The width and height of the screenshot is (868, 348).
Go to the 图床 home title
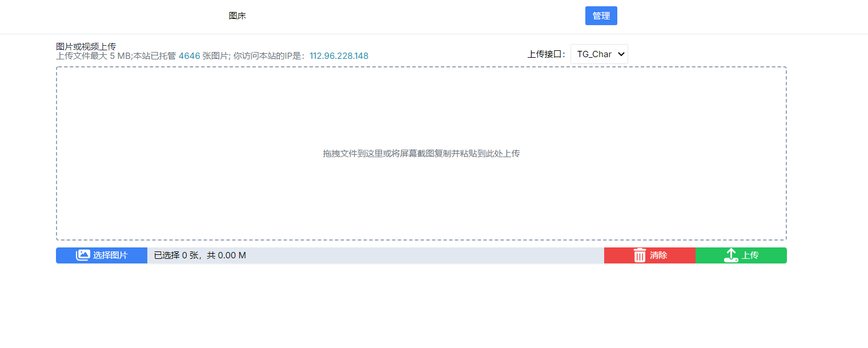237,16
